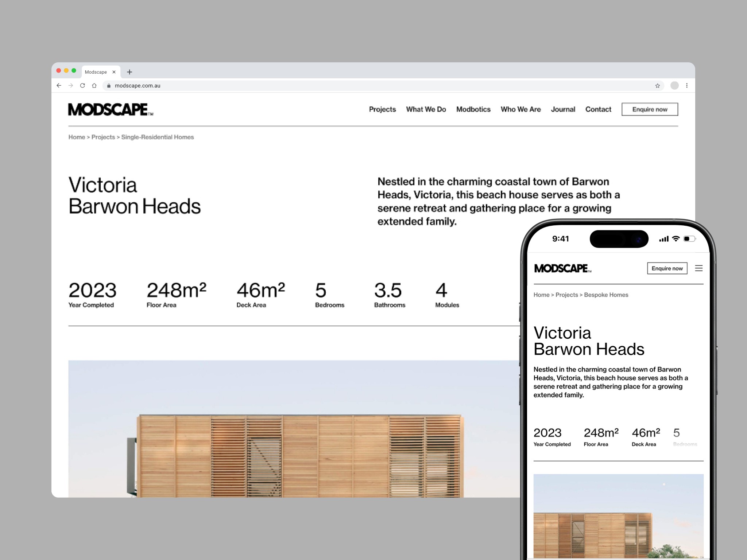Go to Modbotics page
Screen dimensions: 747x560
473,109
